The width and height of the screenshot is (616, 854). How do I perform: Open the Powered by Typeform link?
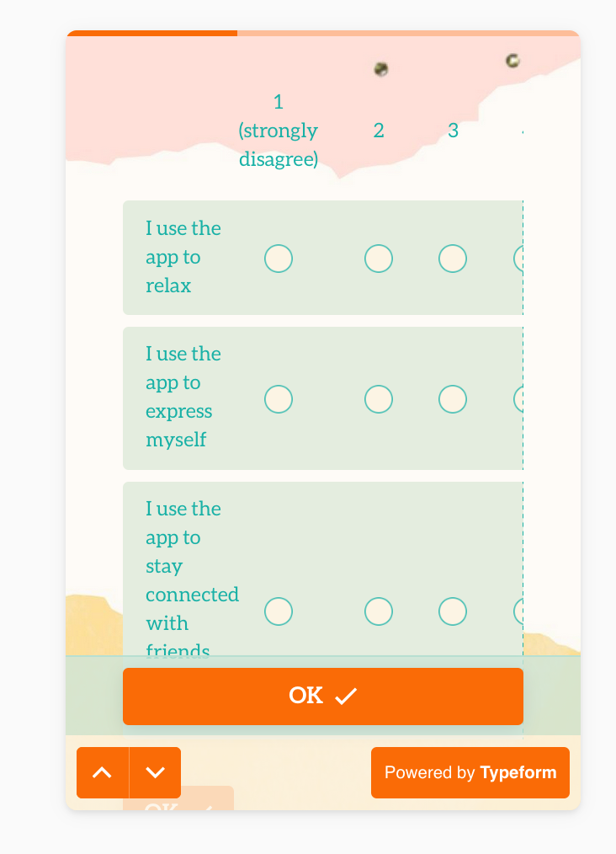click(x=470, y=772)
